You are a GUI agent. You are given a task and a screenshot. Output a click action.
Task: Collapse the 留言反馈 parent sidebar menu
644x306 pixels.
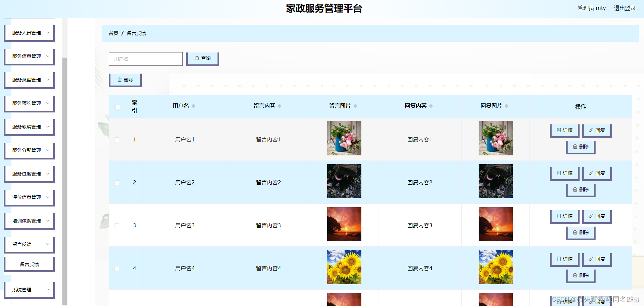(29, 245)
